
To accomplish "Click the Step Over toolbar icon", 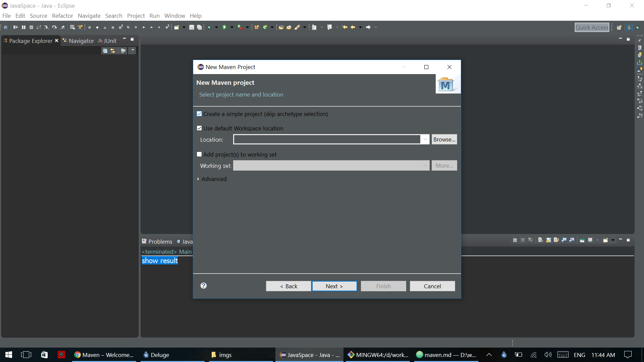I will 54,27.
